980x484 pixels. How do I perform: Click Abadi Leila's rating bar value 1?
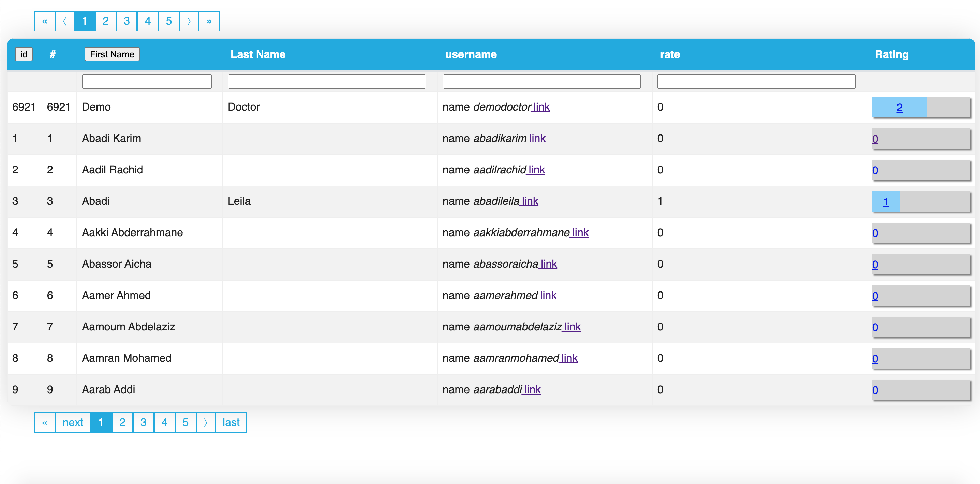885,202
